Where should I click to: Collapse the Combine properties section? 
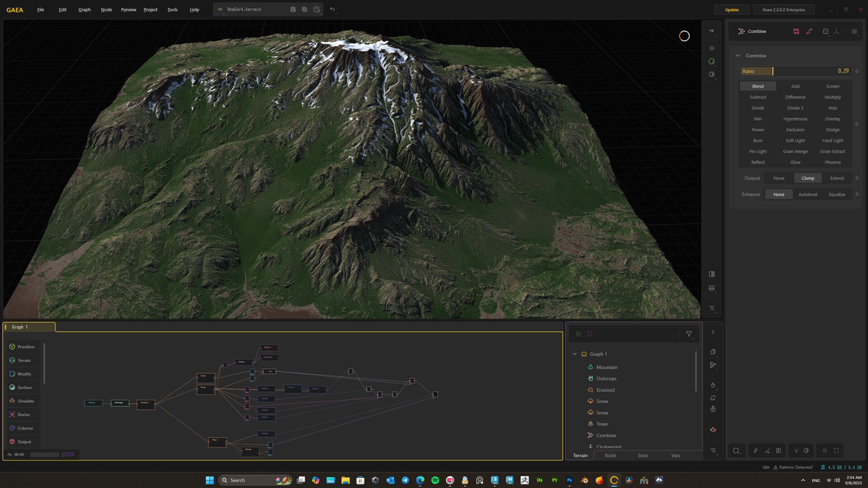click(738, 56)
